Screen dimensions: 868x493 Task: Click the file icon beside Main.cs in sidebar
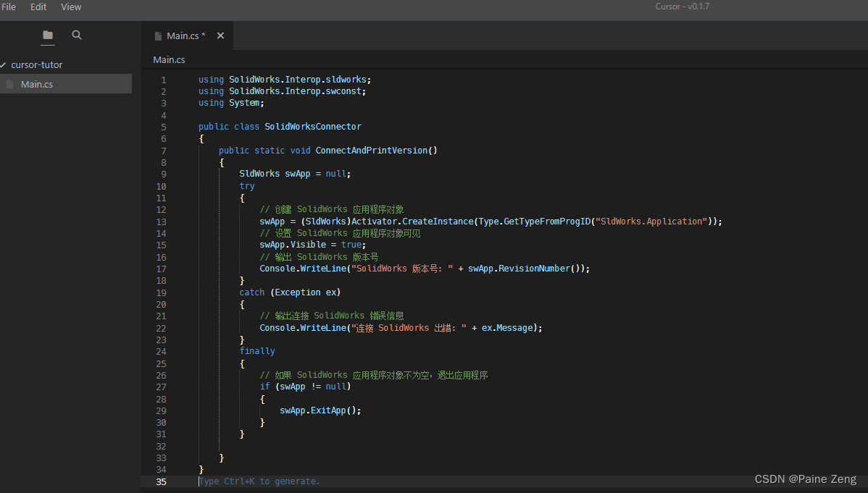pyautogui.click(x=10, y=84)
